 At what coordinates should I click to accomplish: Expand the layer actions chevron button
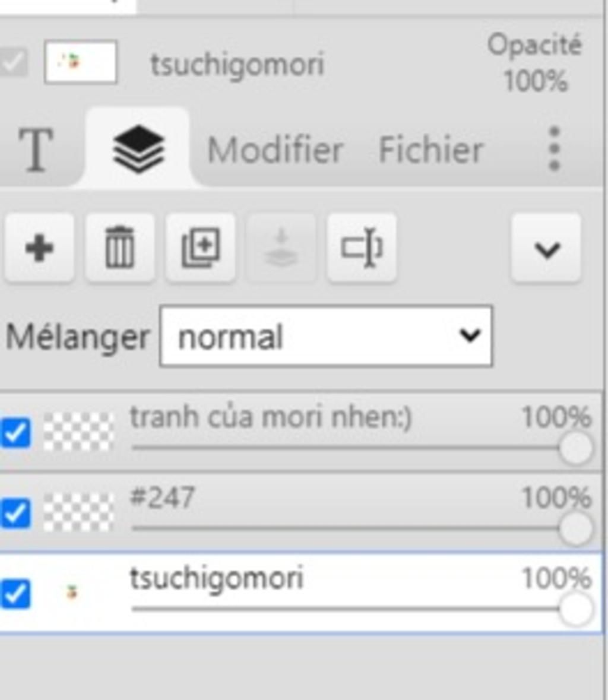point(546,248)
